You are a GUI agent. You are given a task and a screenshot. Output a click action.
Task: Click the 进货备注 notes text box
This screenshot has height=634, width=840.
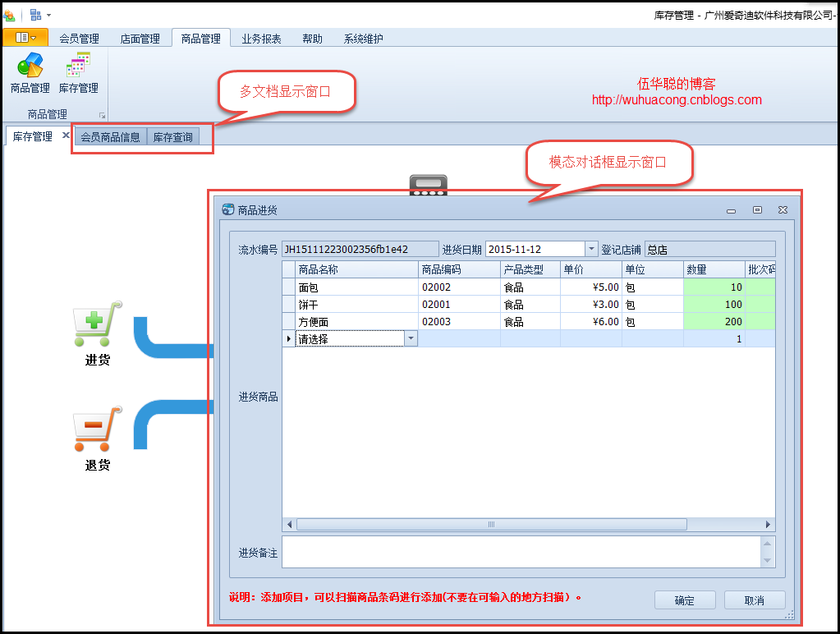click(x=521, y=552)
